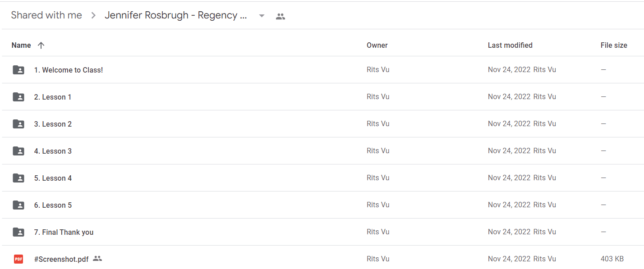The image size is (644, 269).
Task: Click the breadcrumb chevron after Shared with me
Action: [x=93, y=16]
